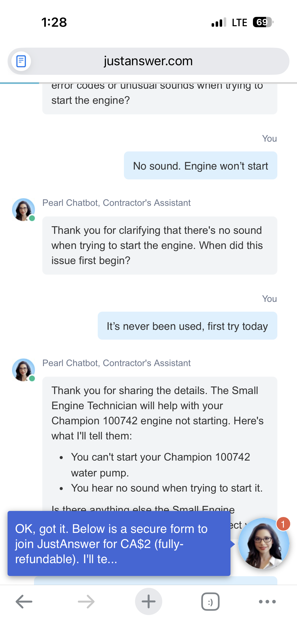Tap the "When did this issue first begin?" message
This screenshot has width=297, height=644.
point(160,245)
